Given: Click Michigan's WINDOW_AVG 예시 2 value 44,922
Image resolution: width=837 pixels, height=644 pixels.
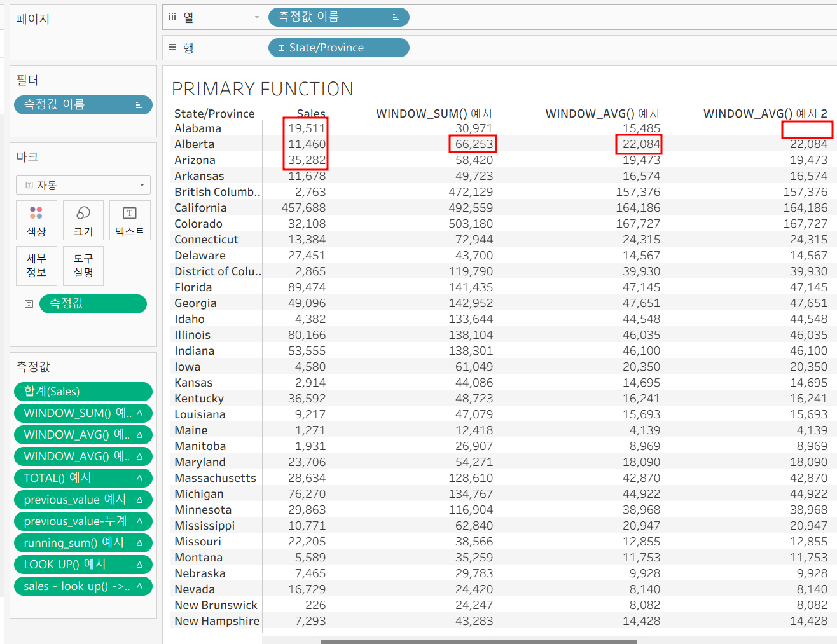Looking at the screenshot, I should tap(808, 494).
